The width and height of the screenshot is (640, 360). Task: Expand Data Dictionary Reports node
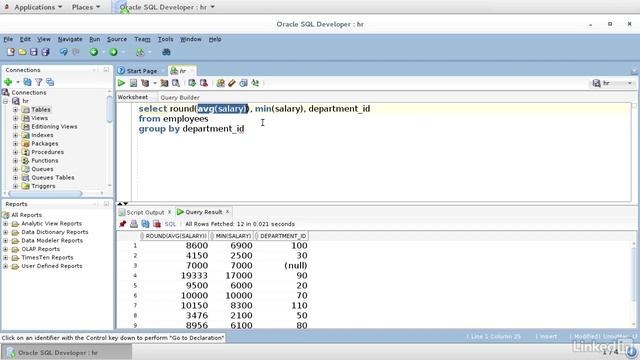tap(6, 232)
